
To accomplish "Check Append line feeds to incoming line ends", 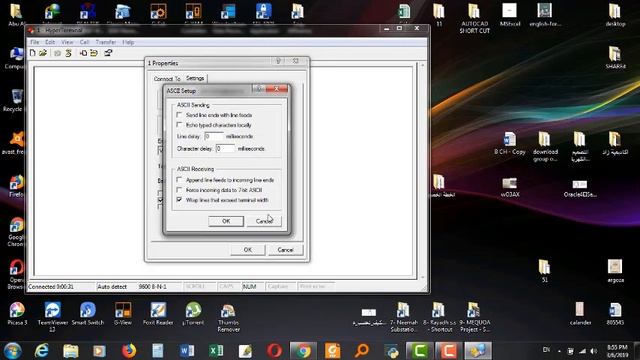I will click(179, 180).
